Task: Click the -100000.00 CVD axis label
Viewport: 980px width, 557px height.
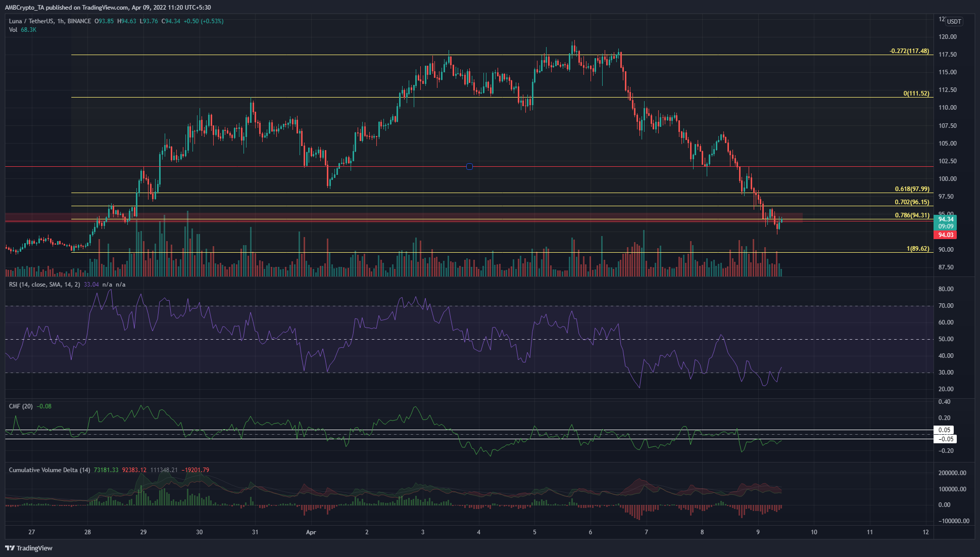Action: tap(954, 521)
